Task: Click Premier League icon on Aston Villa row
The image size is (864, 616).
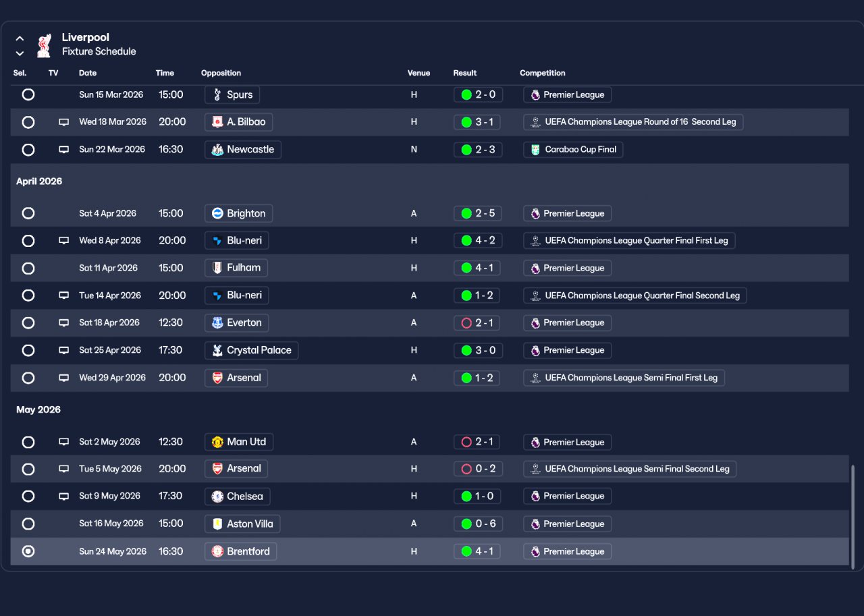Action: tap(535, 524)
